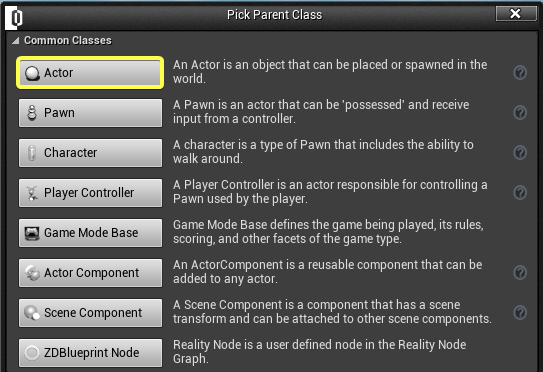Click the Unreal logo in title bar
Viewport: 543px width, 372px height.
[14, 18]
